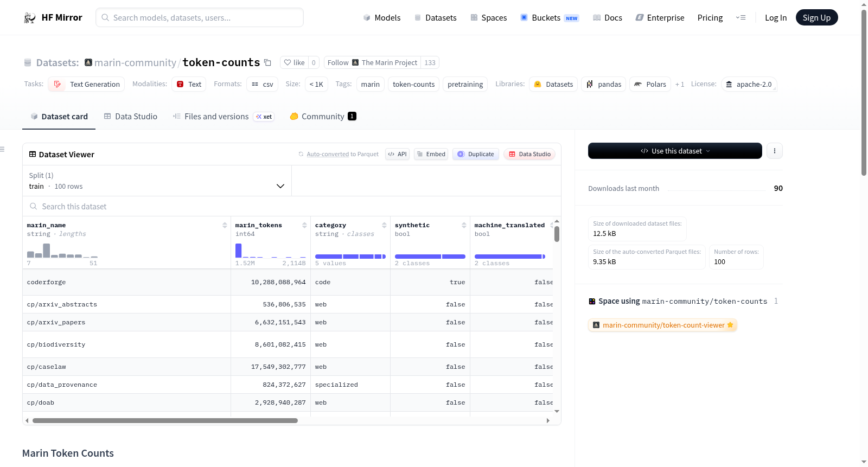The width and height of the screenshot is (868, 467).
Task: Click the Sign Up button
Action: pyautogui.click(x=816, y=17)
